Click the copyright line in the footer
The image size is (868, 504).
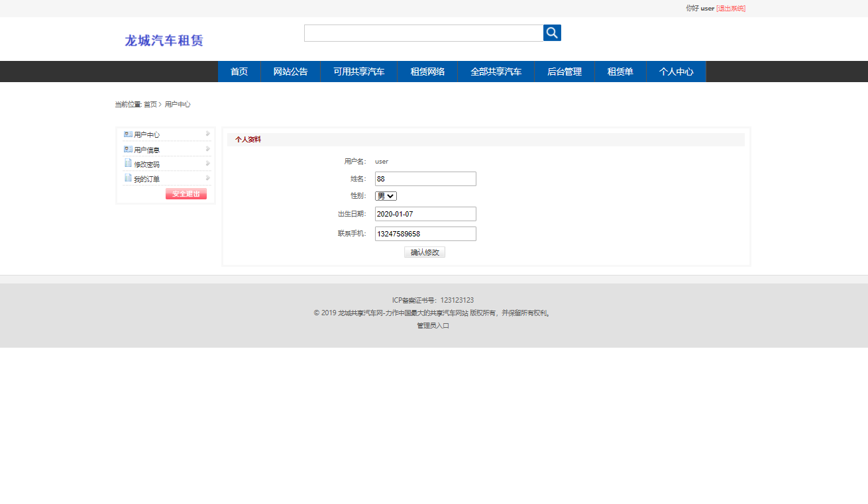(x=433, y=313)
